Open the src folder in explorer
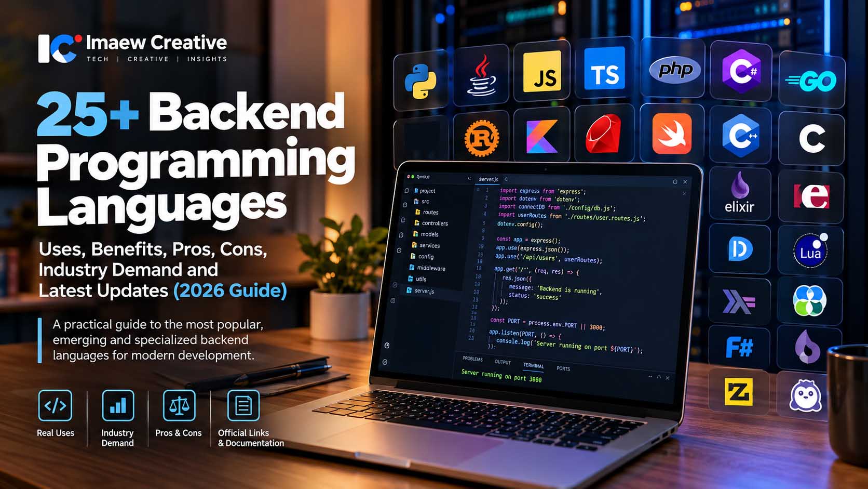This screenshot has height=489, width=868. click(422, 201)
